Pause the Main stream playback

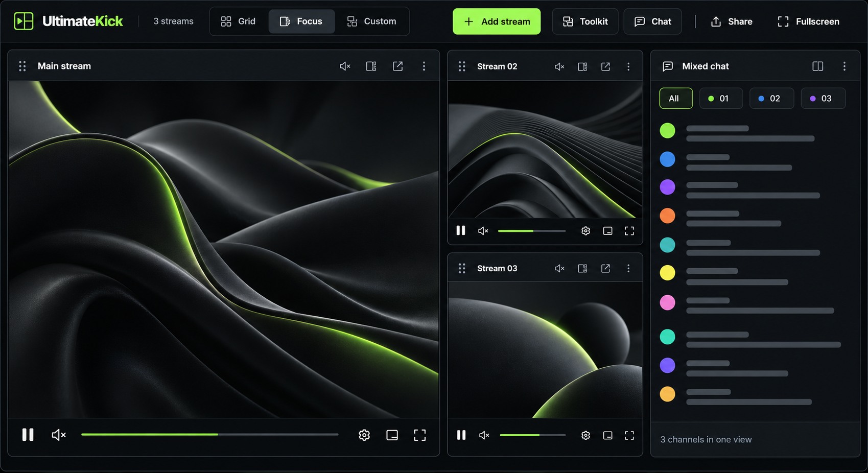28,435
